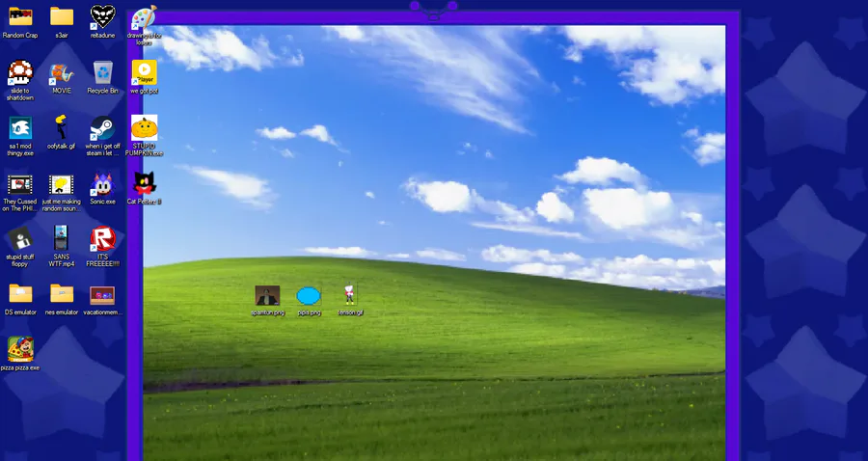Click the slide to shutdown mushroom icon
Viewport: 868px width, 461px height.
(x=20, y=72)
